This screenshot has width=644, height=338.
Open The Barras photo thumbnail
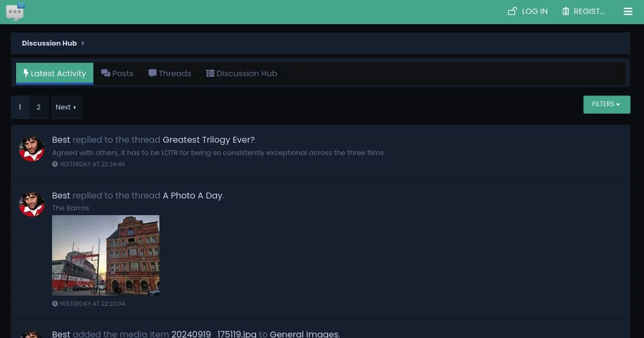tap(106, 255)
